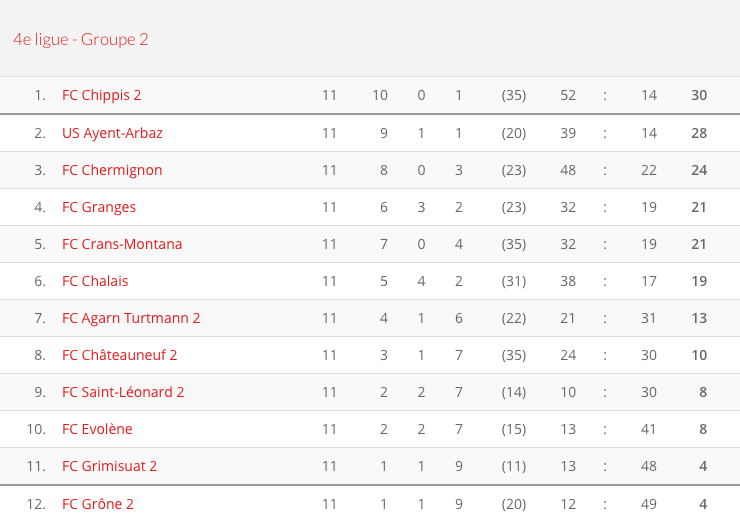Image resolution: width=740 pixels, height=519 pixels.
Task: Open the 4e ligue - Groupe 2 heading link
Action: (x=81, y=40)
